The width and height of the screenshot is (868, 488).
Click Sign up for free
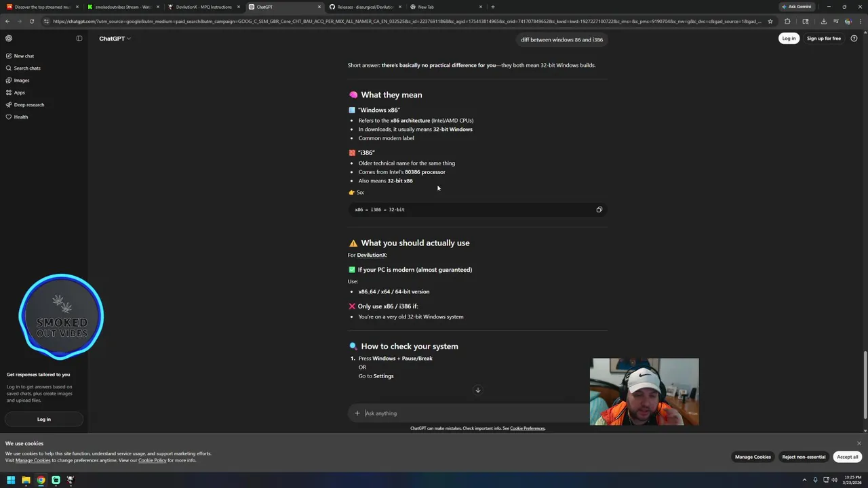(x=824, y=39)
